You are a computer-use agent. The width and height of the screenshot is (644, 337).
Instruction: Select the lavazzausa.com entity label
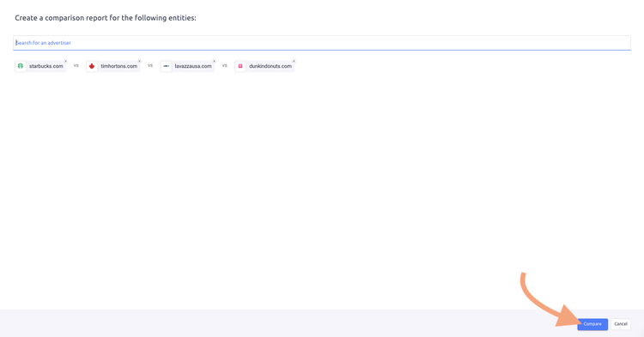click(193, 66)
